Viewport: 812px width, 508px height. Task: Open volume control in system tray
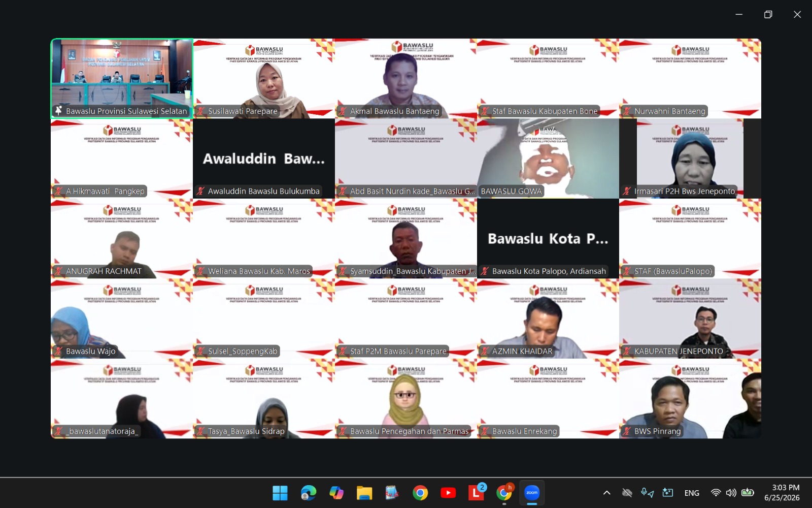pos(731,493)
